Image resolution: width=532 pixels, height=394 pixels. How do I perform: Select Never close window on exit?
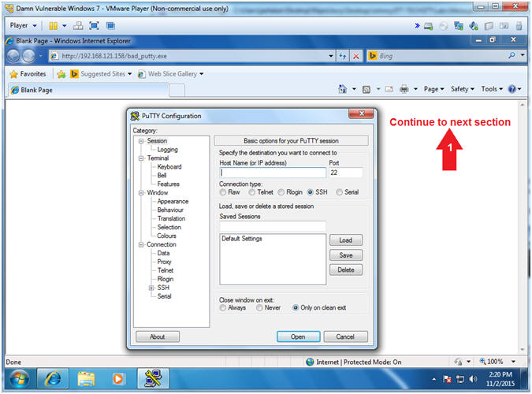click(259, 308)
